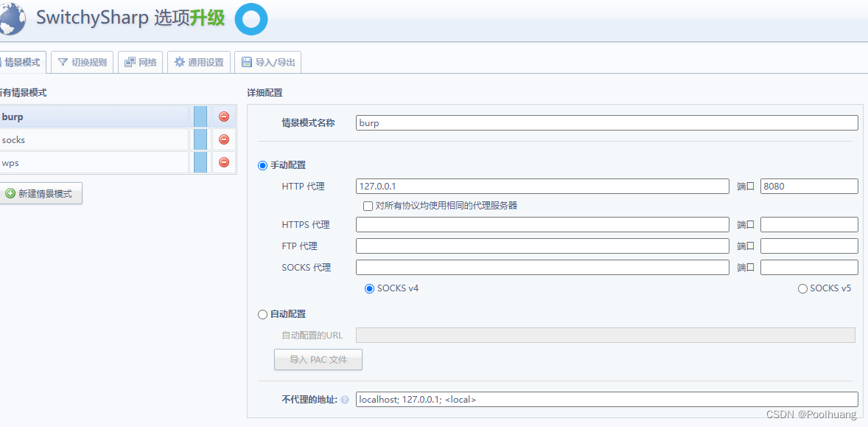Select the 自动配置 radio button
Viewport: 868px width, 427px height.
pos(262,315)
